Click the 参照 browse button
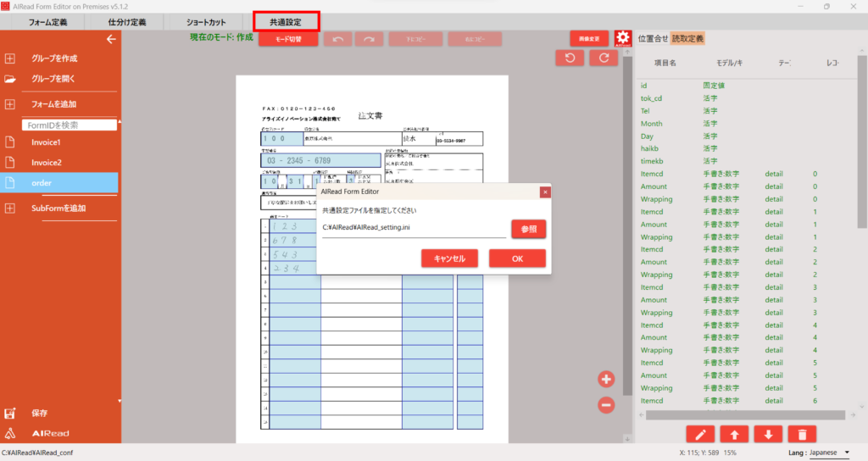This screenshot has width=868, height=461. click(528, 229)
